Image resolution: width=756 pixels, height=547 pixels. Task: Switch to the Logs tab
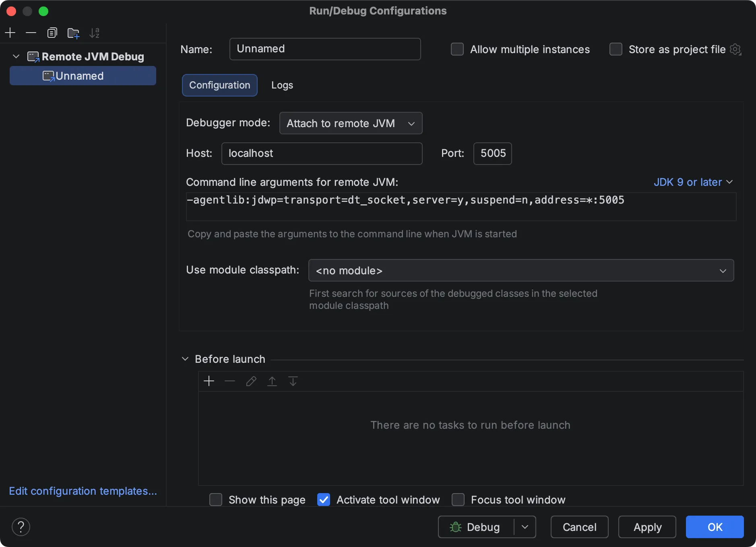[282, 85]
